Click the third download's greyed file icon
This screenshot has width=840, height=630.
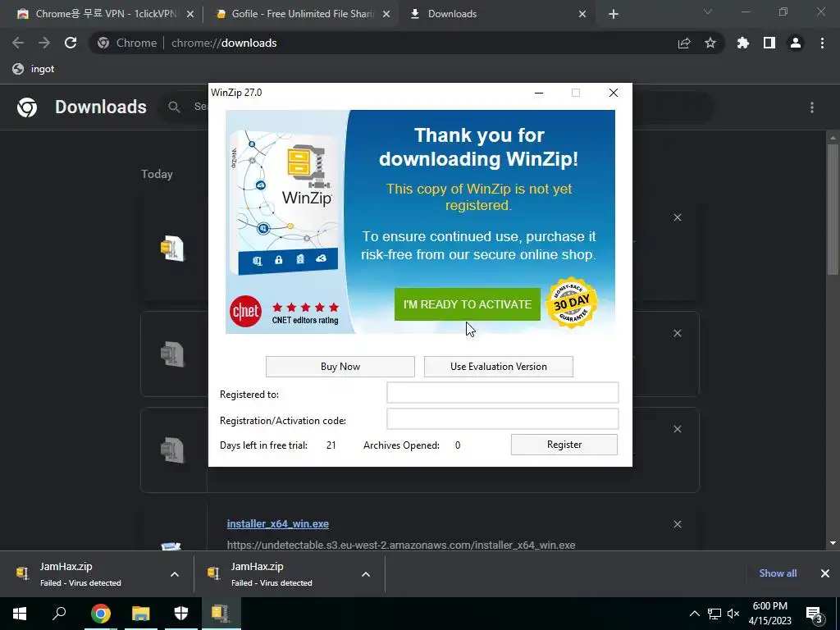(x=172, y=450)
